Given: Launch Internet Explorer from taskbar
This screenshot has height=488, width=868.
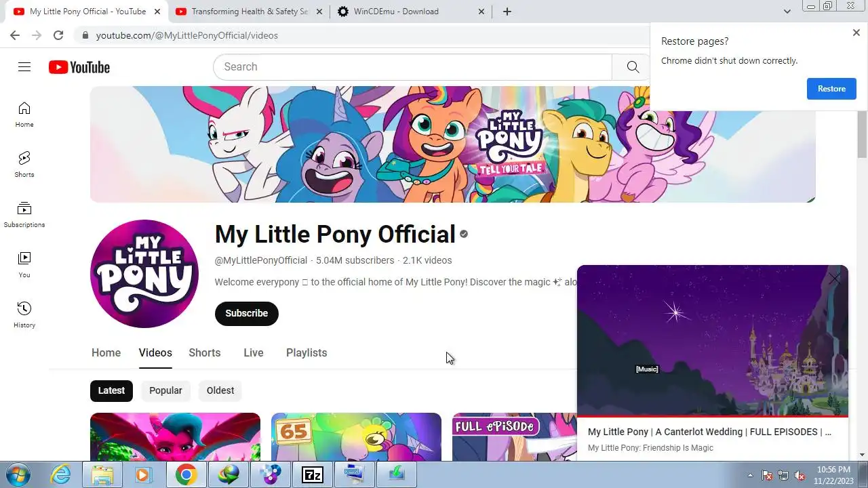Looking at the screenshot, I should 61,474.
